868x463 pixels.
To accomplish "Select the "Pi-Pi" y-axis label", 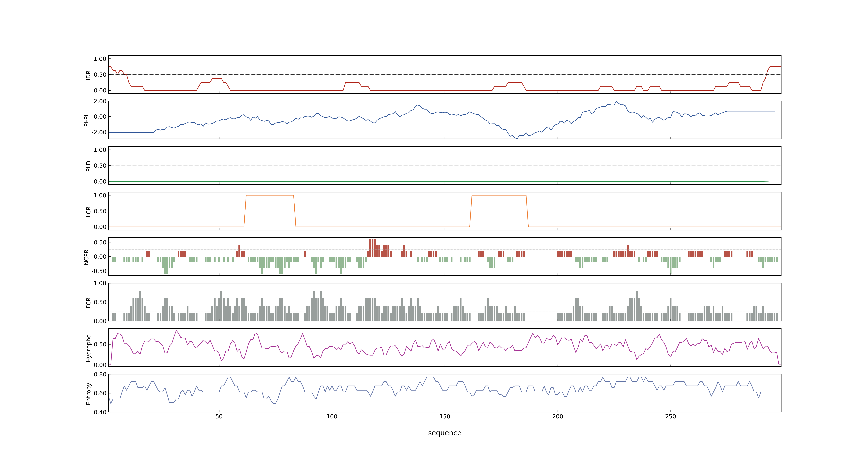I will point(86,120).
